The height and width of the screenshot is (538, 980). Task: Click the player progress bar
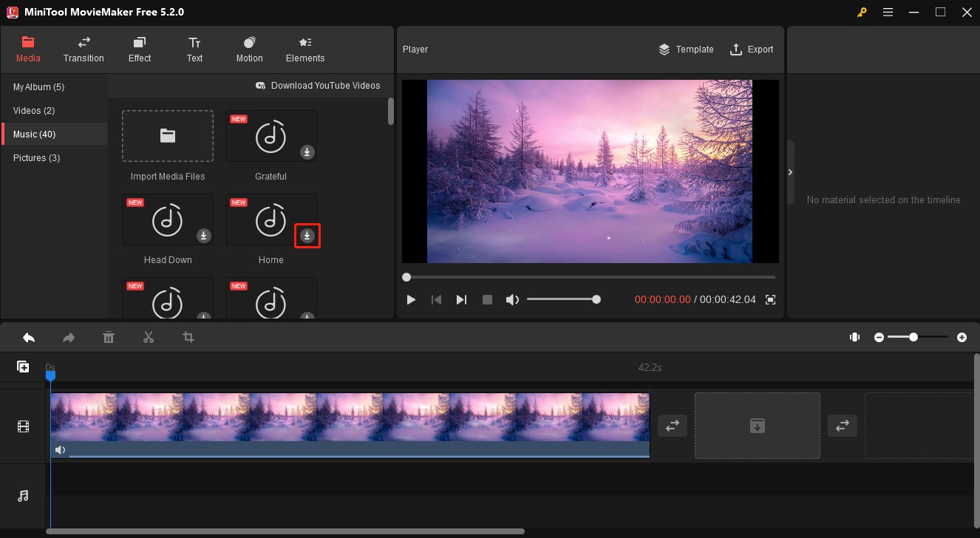point(591,277)
